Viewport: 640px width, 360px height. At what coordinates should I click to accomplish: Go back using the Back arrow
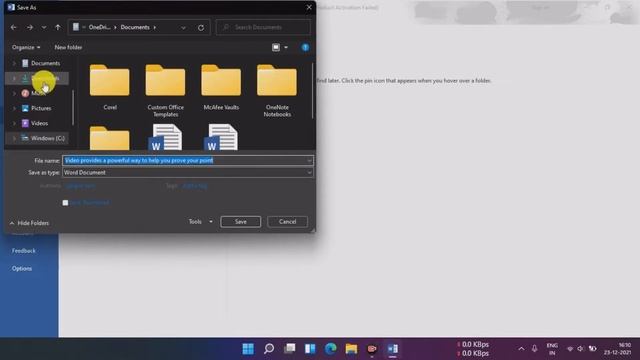click(x=13, y=27)
